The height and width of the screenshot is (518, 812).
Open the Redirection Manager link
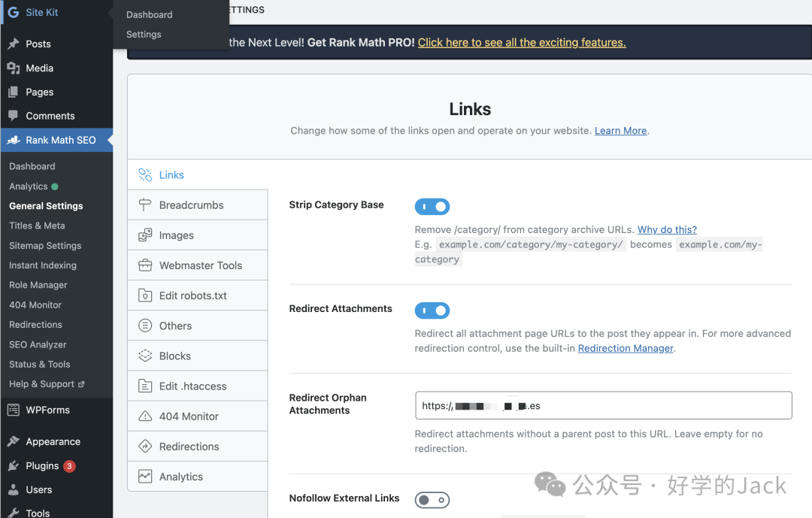(x=626, y=348)
